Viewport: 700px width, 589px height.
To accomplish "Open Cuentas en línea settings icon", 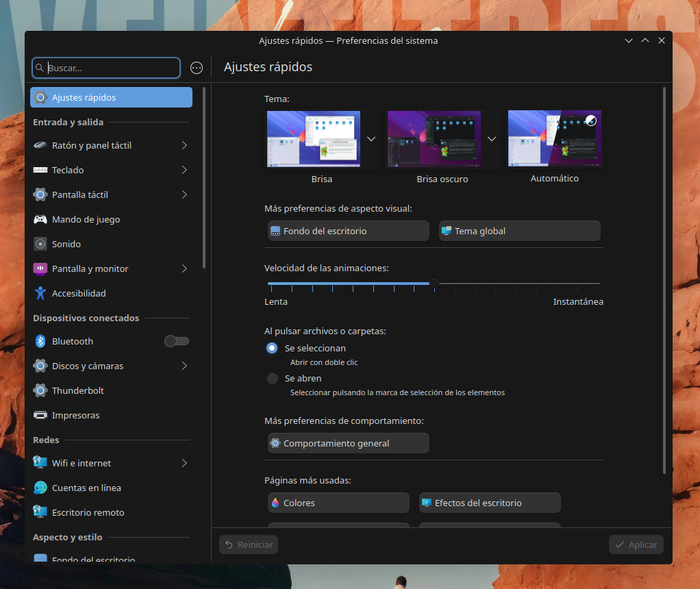I will tap(42, 488).
